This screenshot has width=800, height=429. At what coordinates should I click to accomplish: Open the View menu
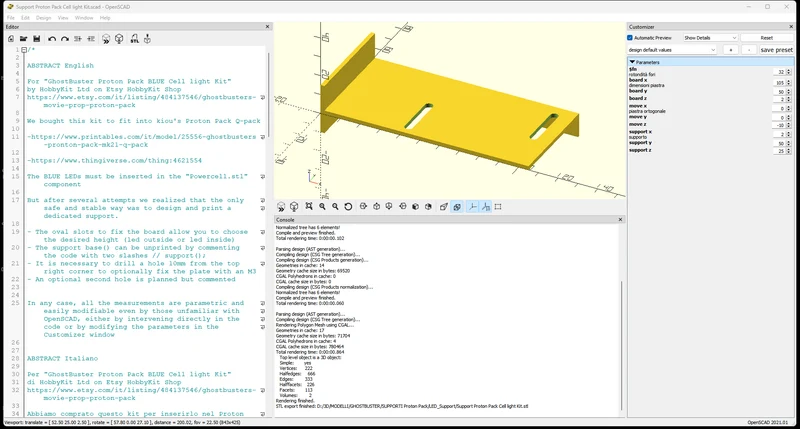63,17
